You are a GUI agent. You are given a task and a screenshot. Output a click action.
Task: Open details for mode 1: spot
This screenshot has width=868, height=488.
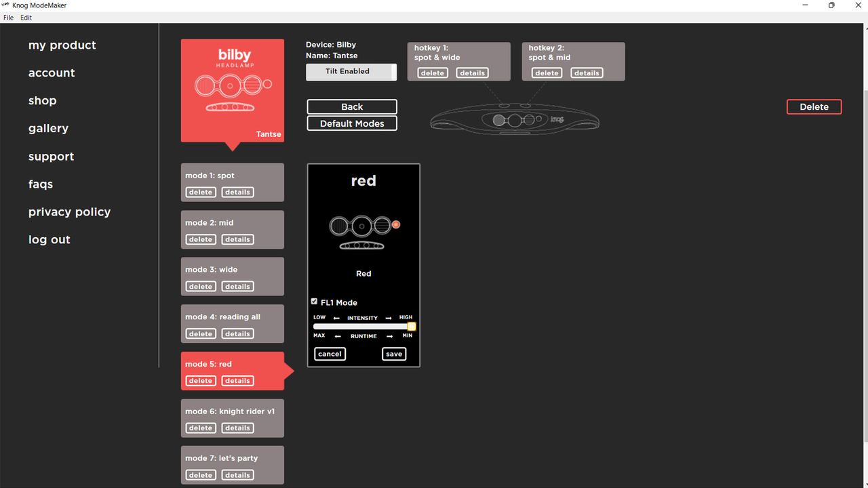coord(237,192)
